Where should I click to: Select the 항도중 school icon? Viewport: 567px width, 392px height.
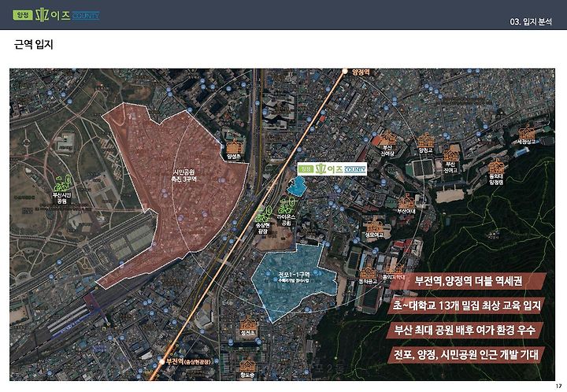(247, 365)
